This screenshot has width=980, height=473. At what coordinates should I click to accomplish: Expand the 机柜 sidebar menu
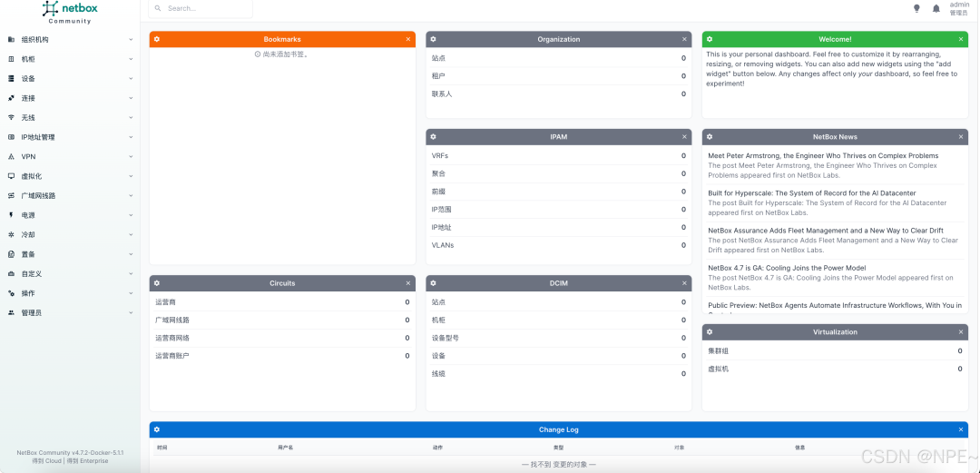point(70,59)
